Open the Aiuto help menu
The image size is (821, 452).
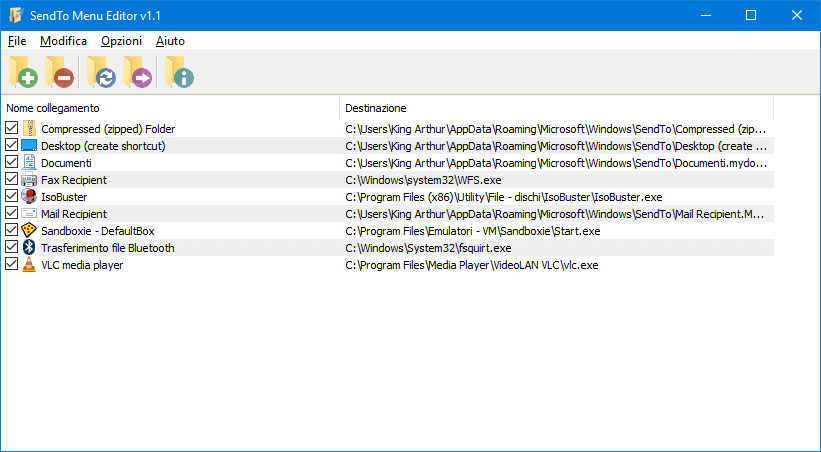click(170, 41)
